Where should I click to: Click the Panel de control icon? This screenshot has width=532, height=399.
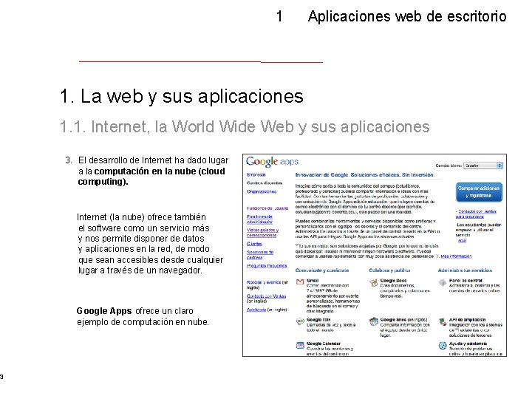443,282
